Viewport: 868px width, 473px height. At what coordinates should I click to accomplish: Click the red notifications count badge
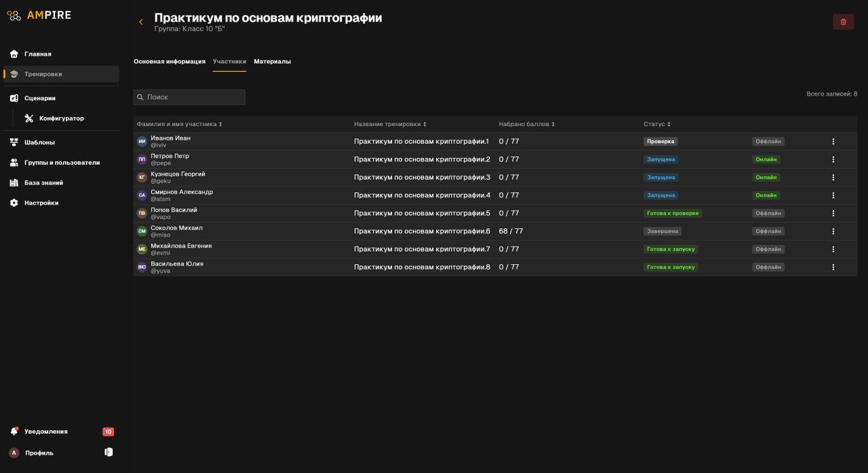(108, 432)
